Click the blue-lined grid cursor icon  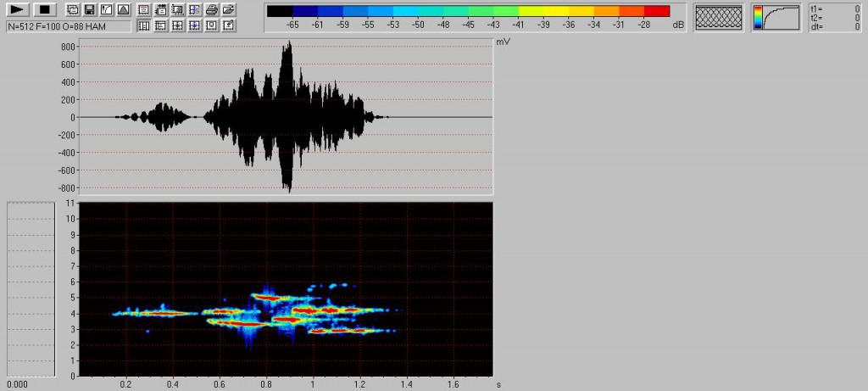pos(194,25)
